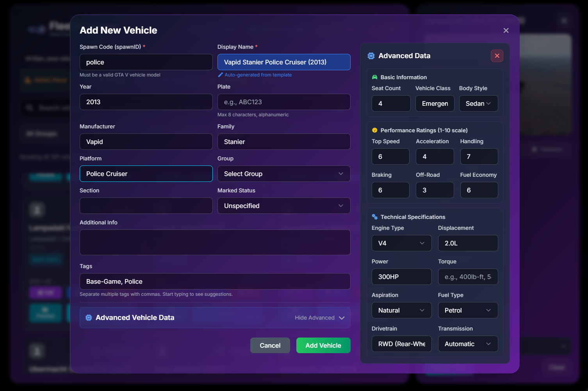
Task: Click the Advanced Data chip icon
Action: click(x=371, y=56)
